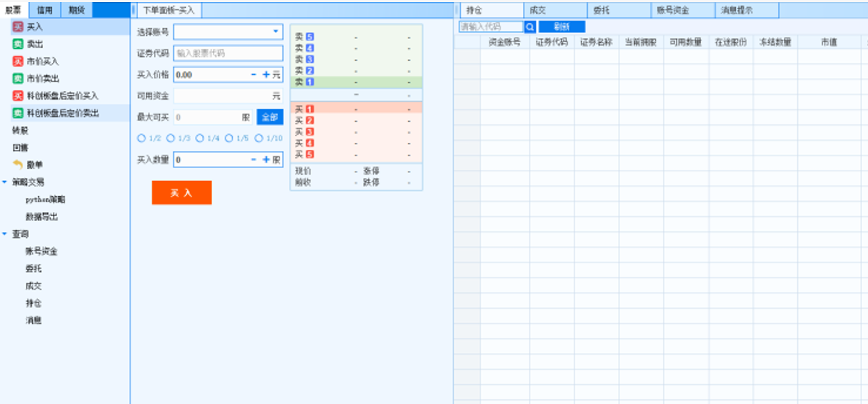Click the magnifier search icon beside code field
This screenshot has height=404, width=868.
pyautogui.click(x=530, y=27)
